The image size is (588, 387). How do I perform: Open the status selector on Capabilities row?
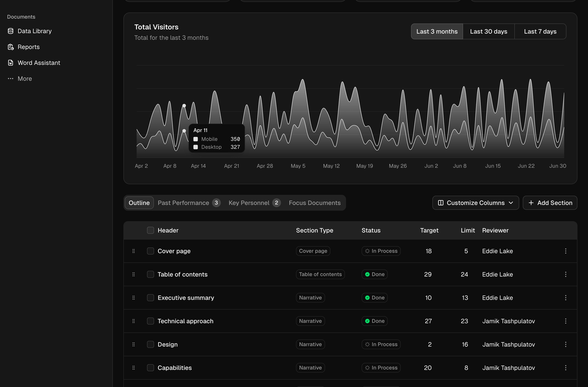click(x=381, y=368)
